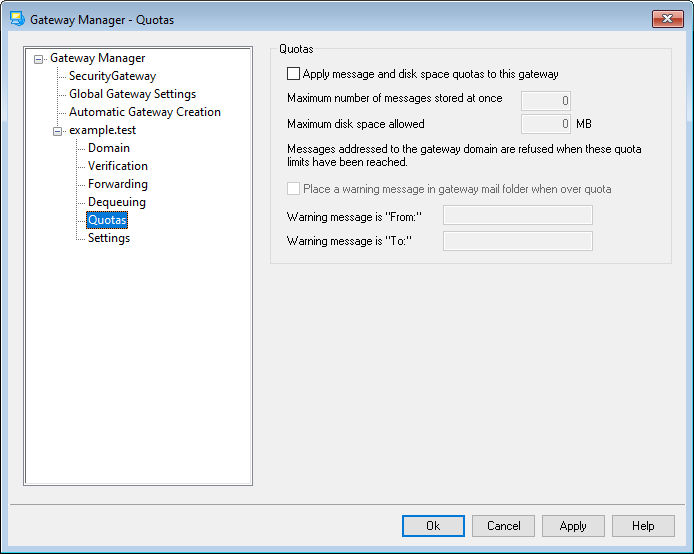Collapse the example.test tree node
The height and width of the screenshot is (554, 694).
pyautogui.click(x=58, y=131)
